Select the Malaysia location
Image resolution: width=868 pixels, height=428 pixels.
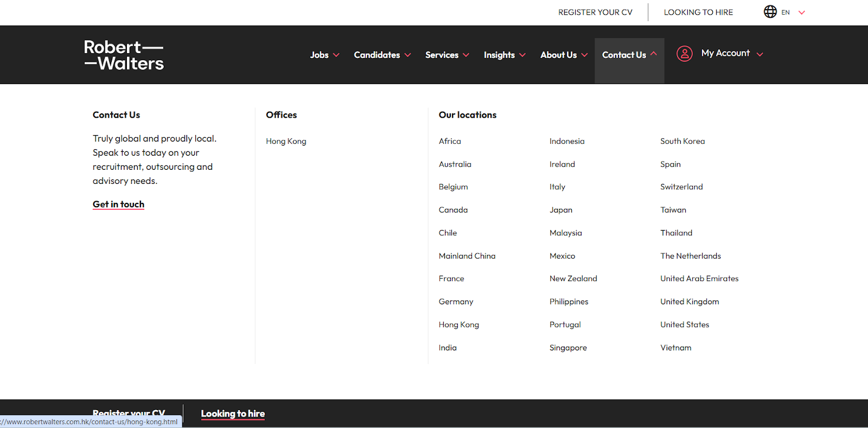click(565, 233)
